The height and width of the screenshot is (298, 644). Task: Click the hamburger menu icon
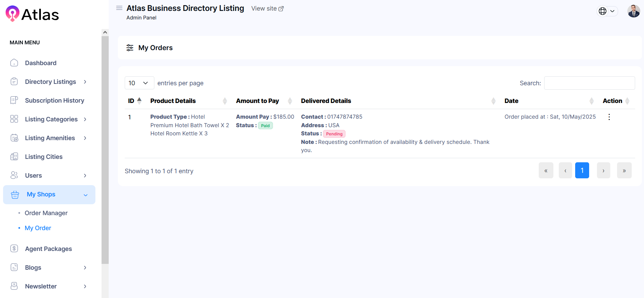click(119, 8)
